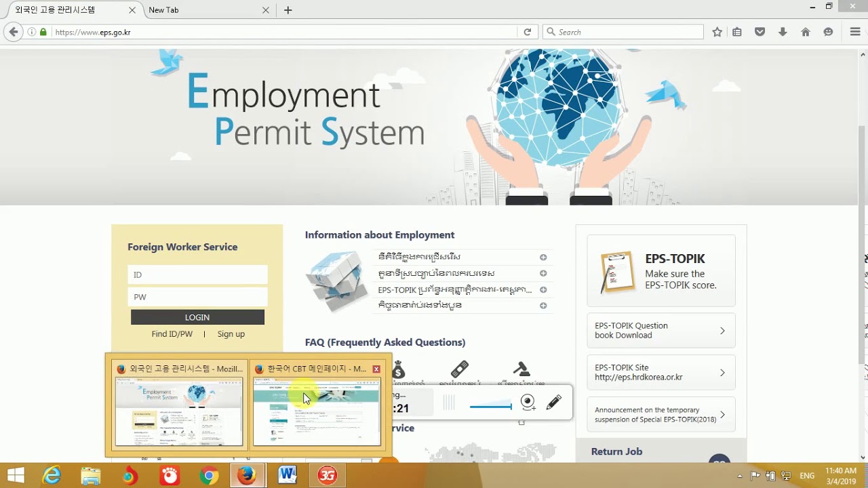Open chevron for EPS-TOPIK Site hrdkorea link
This screenshot has width=868, height=488.
pyautogui.click(x=722, y=373)
